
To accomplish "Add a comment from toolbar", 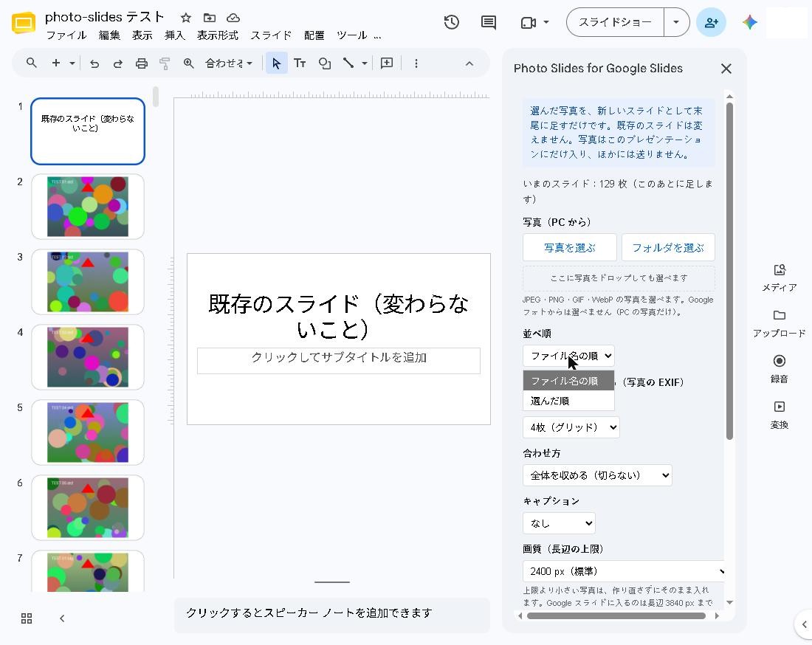I will 387,63.
